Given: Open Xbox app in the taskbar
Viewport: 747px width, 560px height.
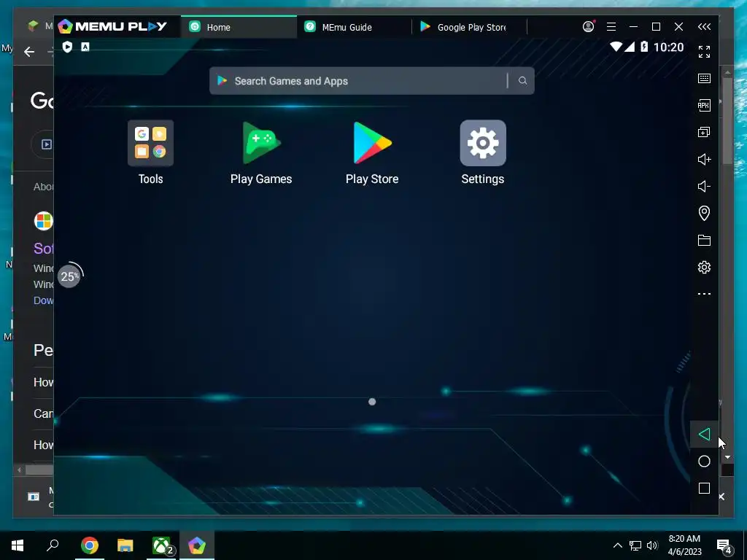Looking at the screenshot, I should point(162,545).
